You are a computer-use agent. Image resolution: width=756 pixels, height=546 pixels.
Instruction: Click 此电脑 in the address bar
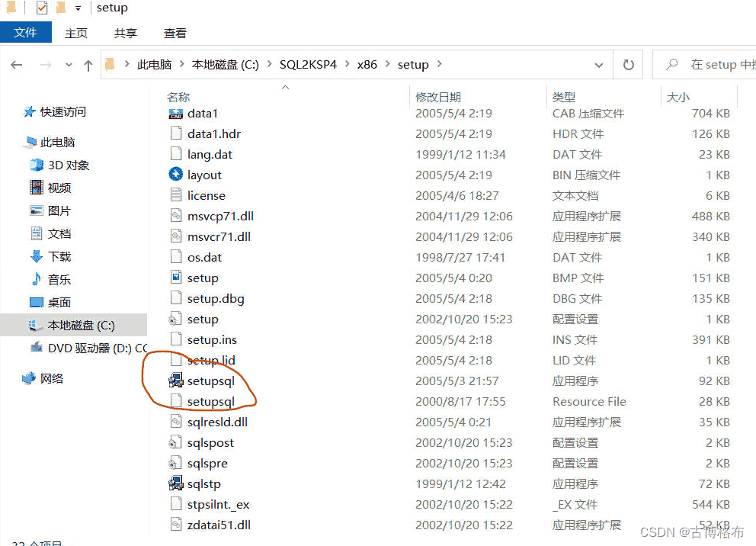click(154, 65)
